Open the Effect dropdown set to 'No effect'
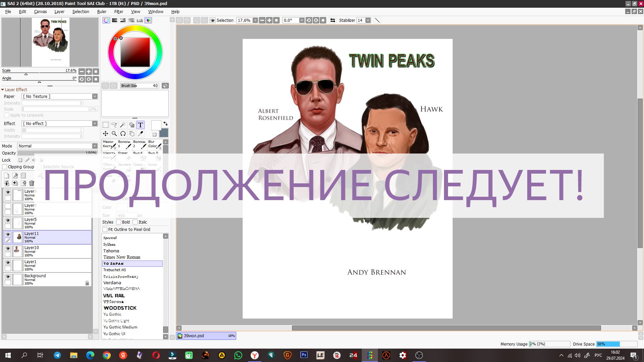The height and width of the screenshot is (362, 644). [94, 123]
